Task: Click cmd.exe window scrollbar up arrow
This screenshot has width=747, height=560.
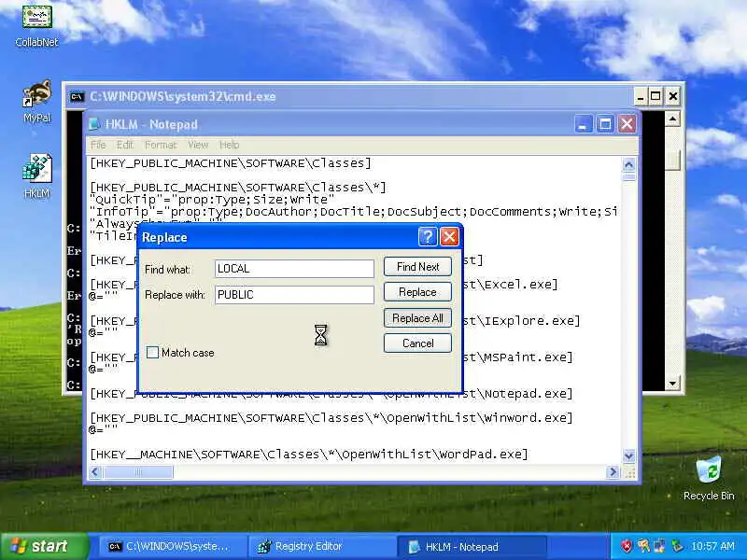Action: pos(672,119)
